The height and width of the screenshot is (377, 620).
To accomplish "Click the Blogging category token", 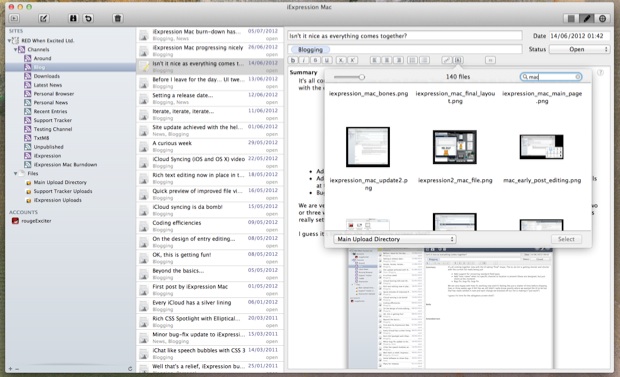I will (x=310, y=49).
